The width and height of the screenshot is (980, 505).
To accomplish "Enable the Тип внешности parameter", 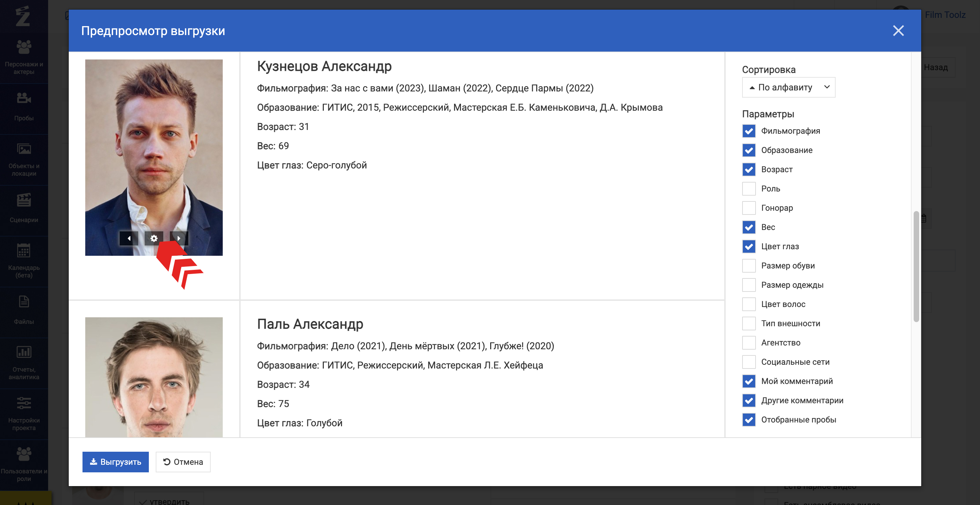I will click(x=749, y=323).
